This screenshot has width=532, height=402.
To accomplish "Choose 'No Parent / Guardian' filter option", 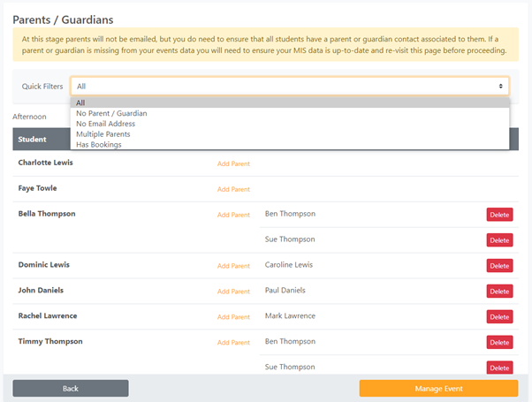I will tap(290, 113).
